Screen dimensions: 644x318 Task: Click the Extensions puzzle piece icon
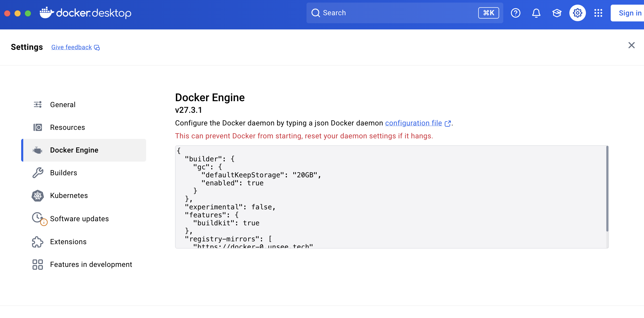(38, 242)
